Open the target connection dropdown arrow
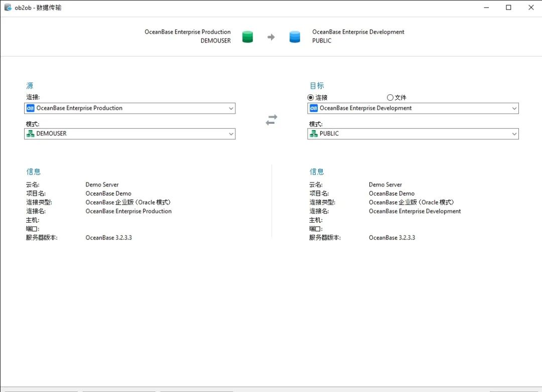The width and height of the screenshot is (542, 392). 514,108
